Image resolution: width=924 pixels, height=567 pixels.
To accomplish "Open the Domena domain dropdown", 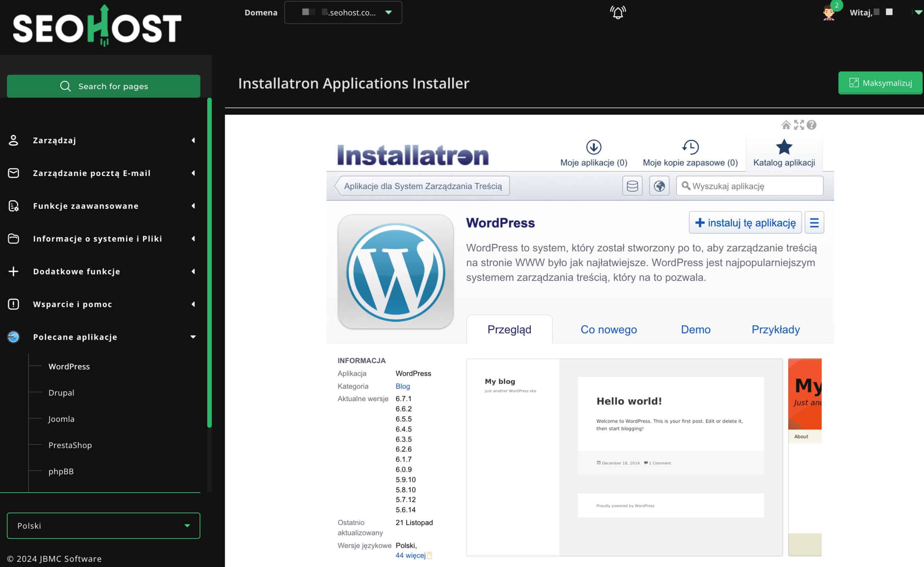I will coord(343,13).
